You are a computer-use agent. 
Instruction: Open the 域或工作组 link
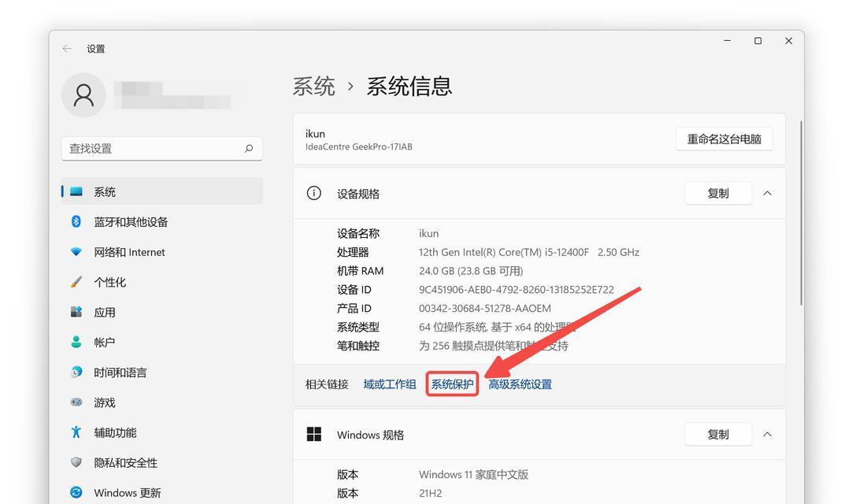click(390, 384)
